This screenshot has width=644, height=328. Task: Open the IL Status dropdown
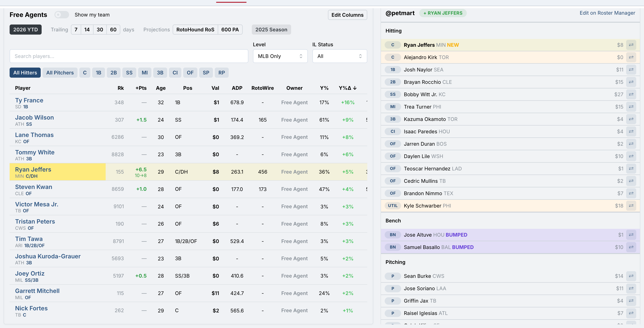tap(340, 56)
